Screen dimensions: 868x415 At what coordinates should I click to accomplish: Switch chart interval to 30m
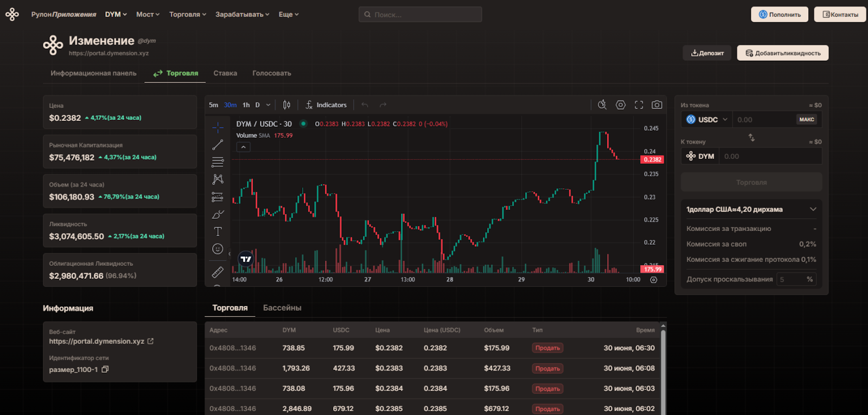pyautogui.click(x=231, y=105)
